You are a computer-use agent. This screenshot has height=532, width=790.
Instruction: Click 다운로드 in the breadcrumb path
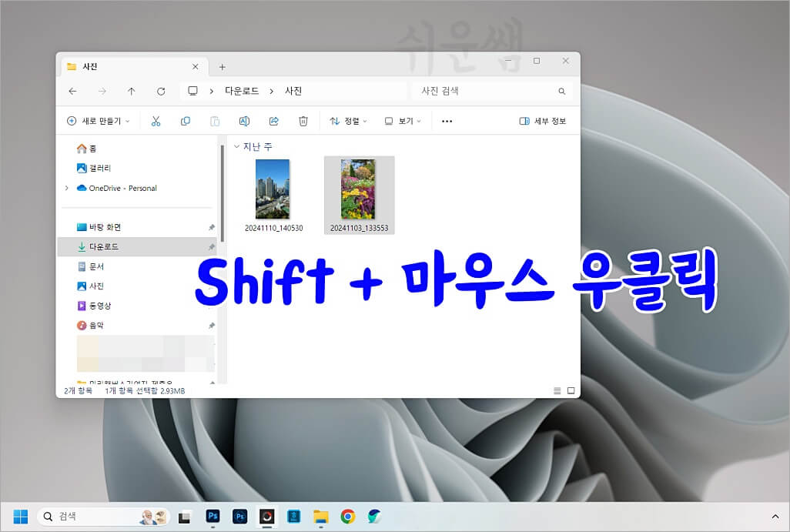[x=242, y=91]
